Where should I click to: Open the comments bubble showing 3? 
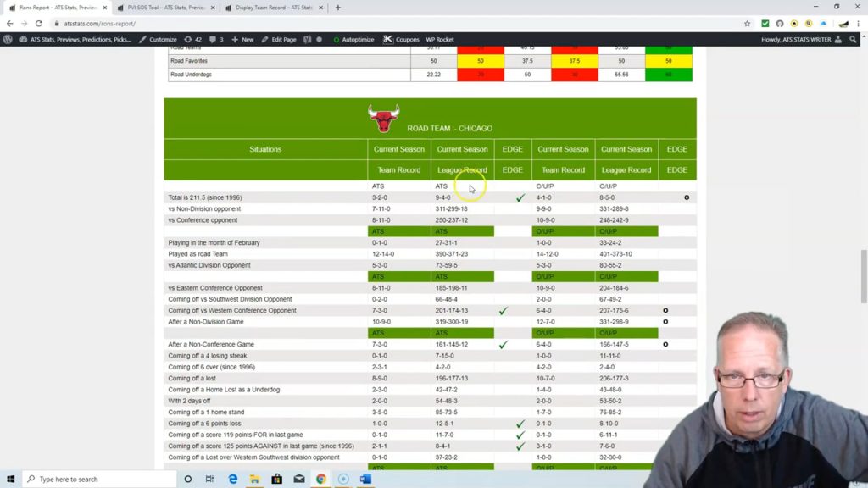[216, 39]
